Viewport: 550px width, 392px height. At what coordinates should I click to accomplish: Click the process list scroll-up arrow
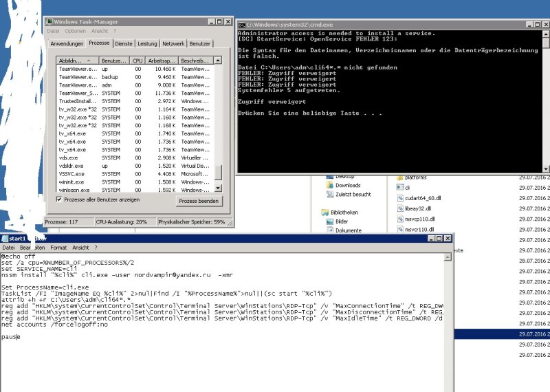(x=219, y=61)
